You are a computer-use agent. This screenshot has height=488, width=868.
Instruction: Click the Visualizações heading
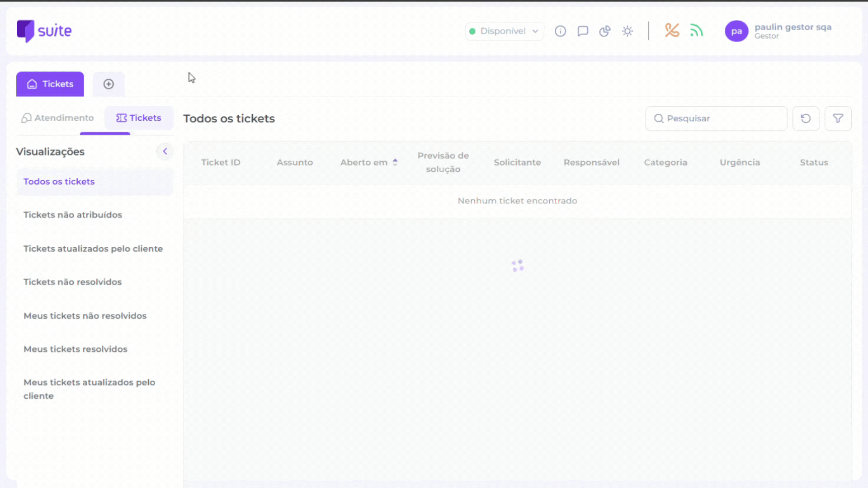(50, 152)
